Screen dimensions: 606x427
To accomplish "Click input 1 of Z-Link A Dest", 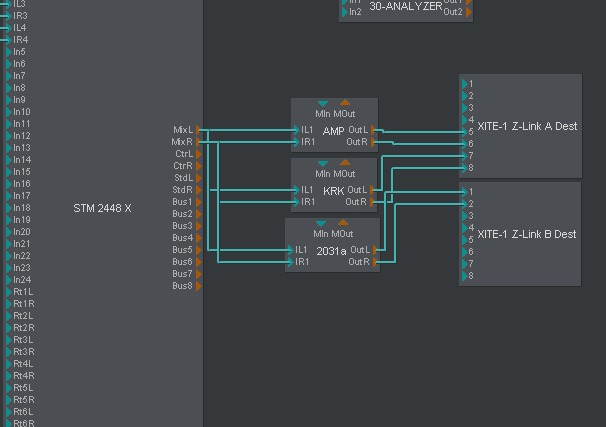I will click(x=465, y=84).
